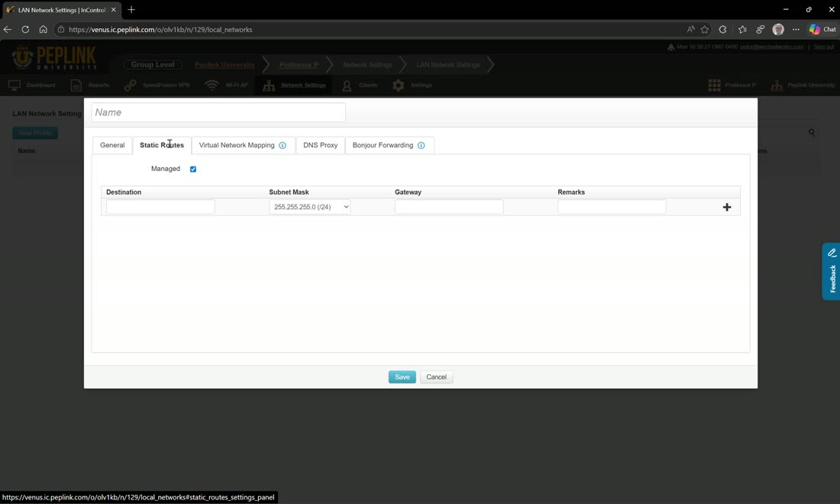Screen dimensions: 840x504
Task: Click the Peplink University logo
Action: pyautogui.click(x=54, y=58)
